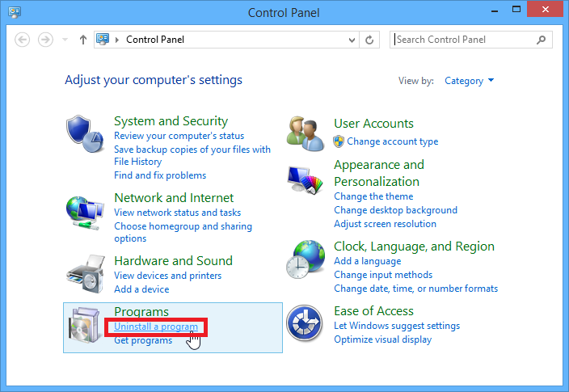
Task: Click the User Accounts people icon
Action: coord(305,134)
